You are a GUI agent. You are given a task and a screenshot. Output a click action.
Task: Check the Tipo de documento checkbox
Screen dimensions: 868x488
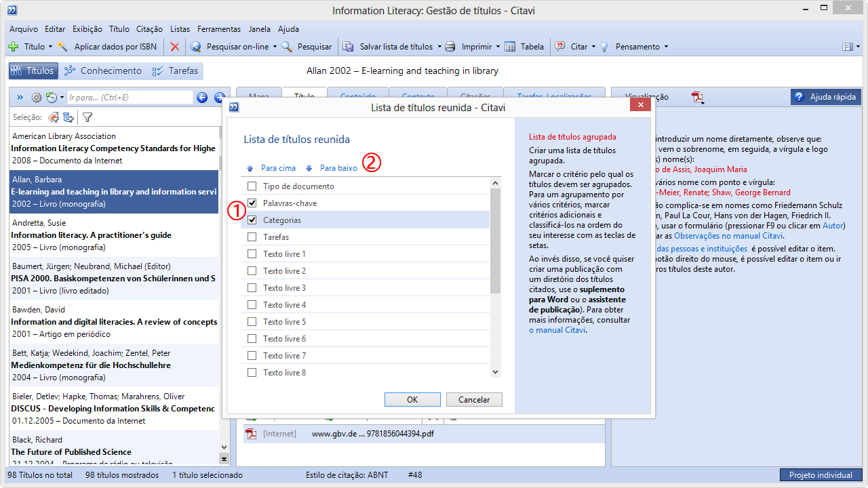[252, 186]
